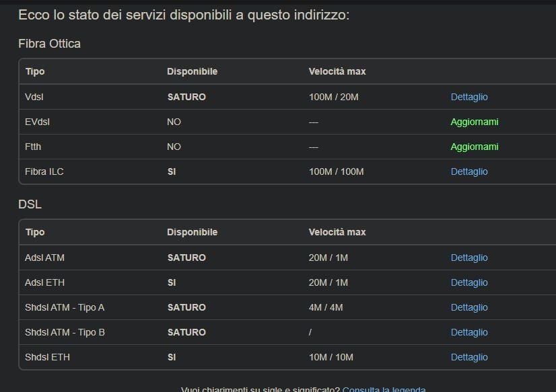Select the Fibra ILC type cell
This screenshot has height=392, width=556.
click(x=44, y=171)
